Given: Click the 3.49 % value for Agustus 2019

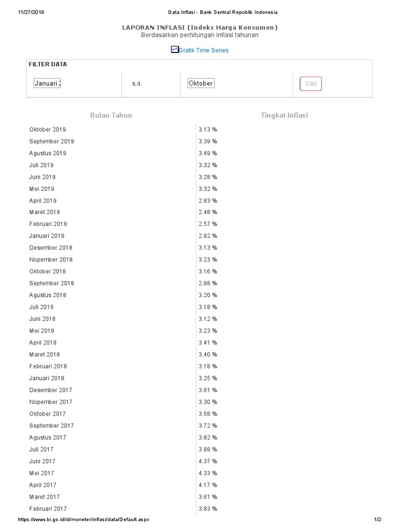Looking at the screenshot, I should pos(208,153).
